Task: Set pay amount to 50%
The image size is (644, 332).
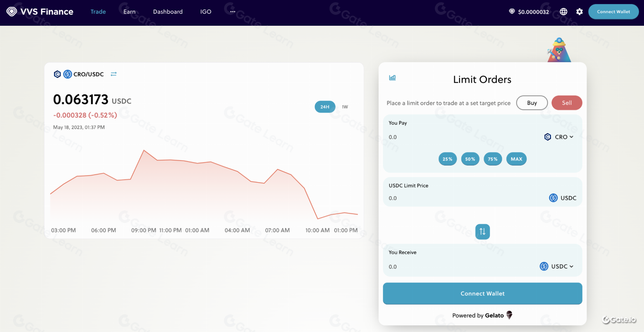Action: pyautogui.click(x=470, y=159)
